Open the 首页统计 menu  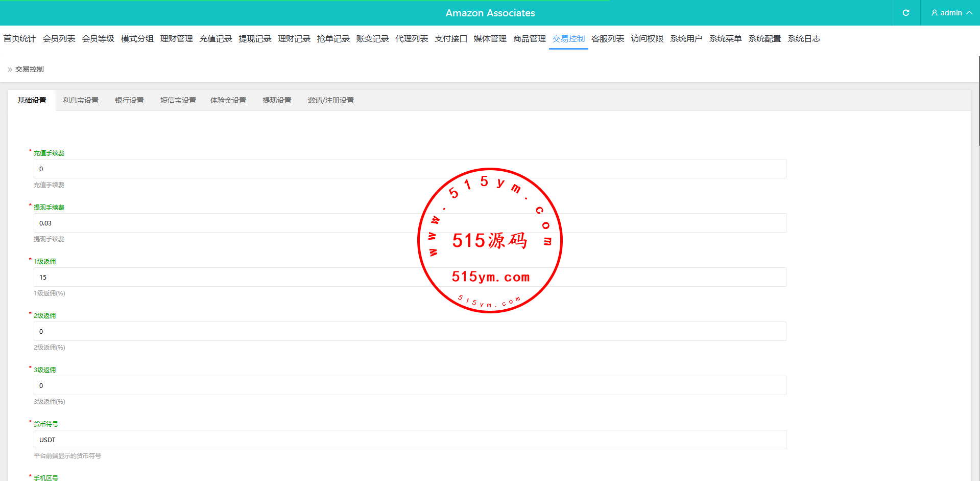(19, 39)
